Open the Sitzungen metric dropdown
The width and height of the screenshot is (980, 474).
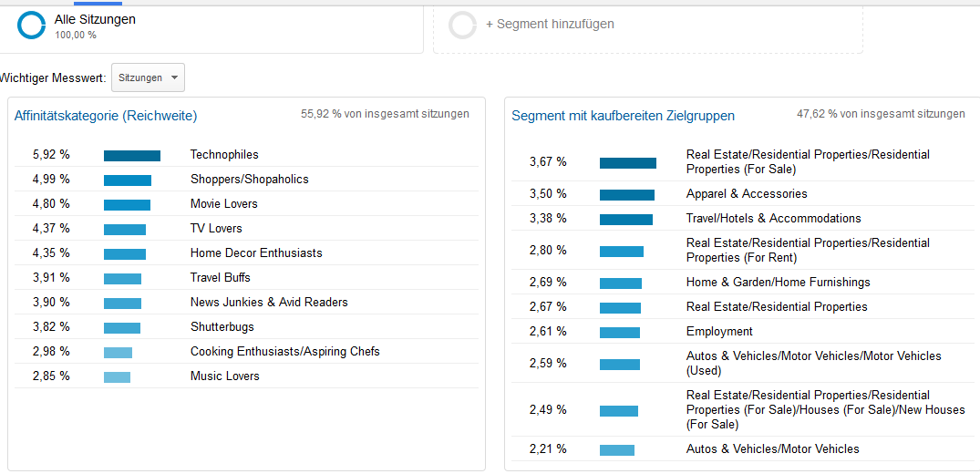(x=148, y=77)
